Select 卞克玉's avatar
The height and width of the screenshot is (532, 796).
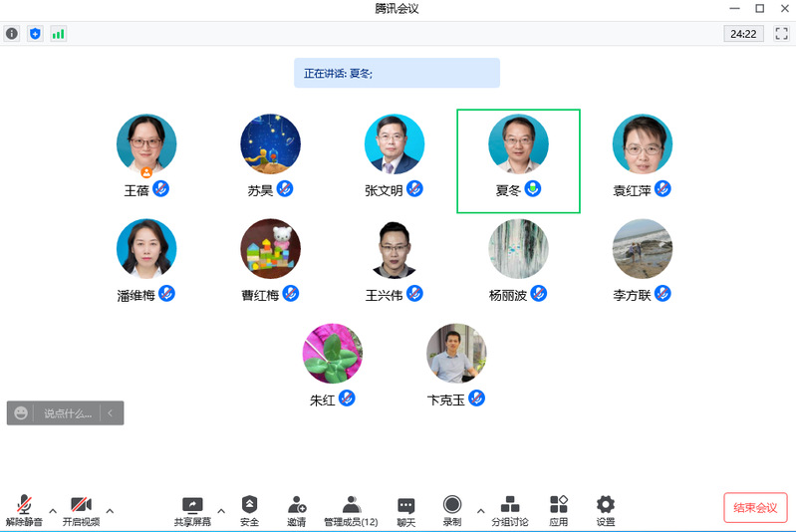click(x=456, y=354)
